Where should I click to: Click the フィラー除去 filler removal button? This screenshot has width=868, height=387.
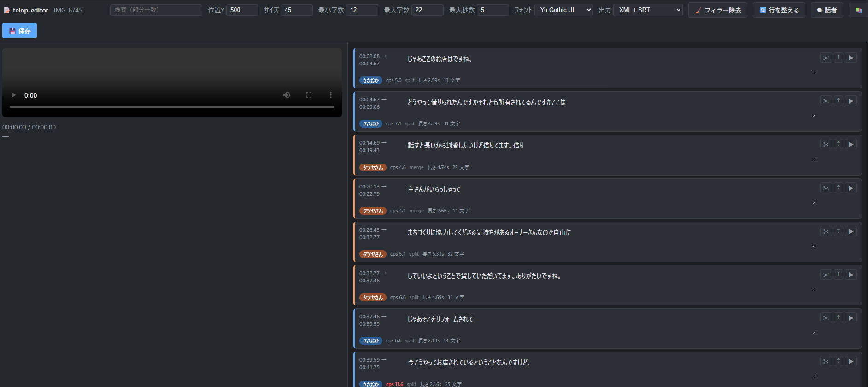718,10
